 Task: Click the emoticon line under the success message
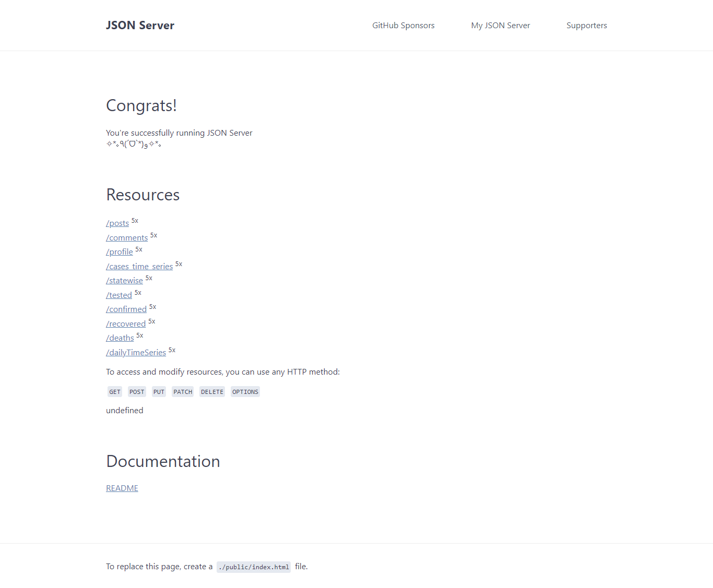click(134, 144)
